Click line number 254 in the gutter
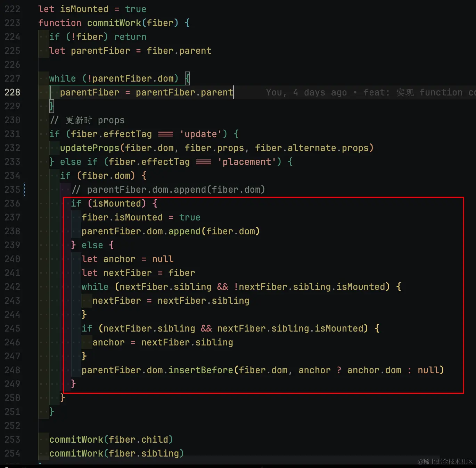 (x=13, y=453)
